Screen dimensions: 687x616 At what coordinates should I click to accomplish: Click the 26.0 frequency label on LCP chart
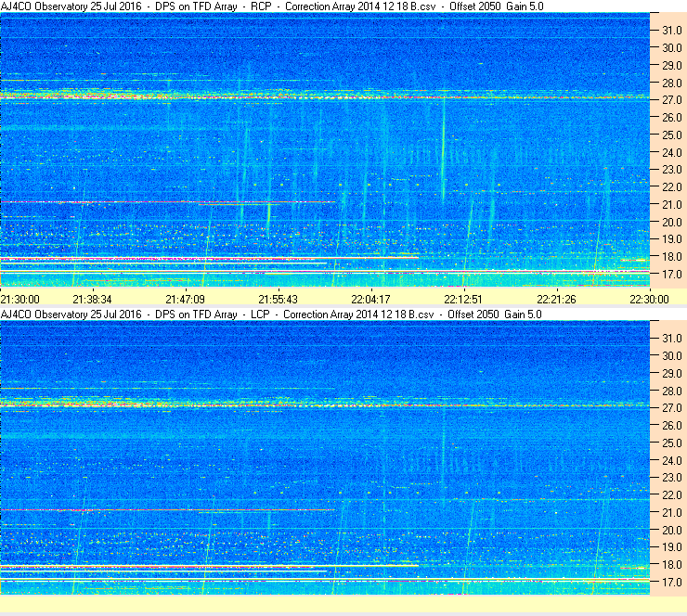click(x=672, y=426)
